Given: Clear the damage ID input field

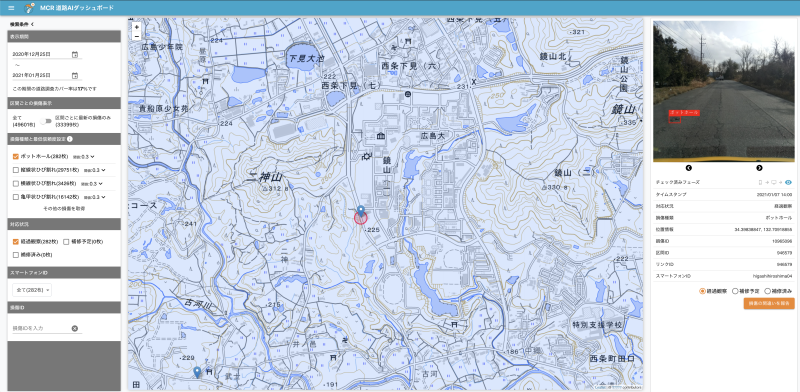Looking at the screenshot, I should coord(74,328).
